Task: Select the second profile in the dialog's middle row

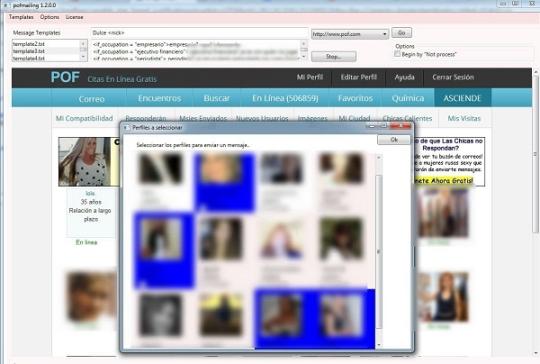Action: click(x=221, y=238)
